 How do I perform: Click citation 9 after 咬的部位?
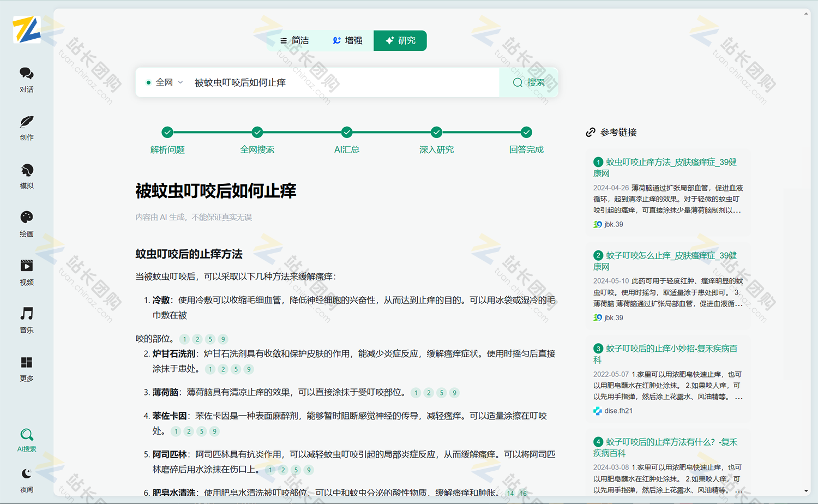click(x=223, y=339)
